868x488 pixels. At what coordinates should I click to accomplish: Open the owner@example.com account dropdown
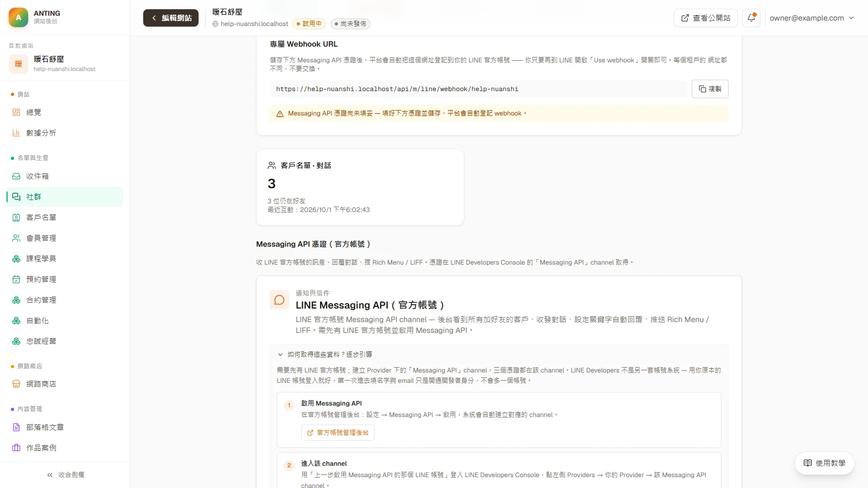coord(812,18)
